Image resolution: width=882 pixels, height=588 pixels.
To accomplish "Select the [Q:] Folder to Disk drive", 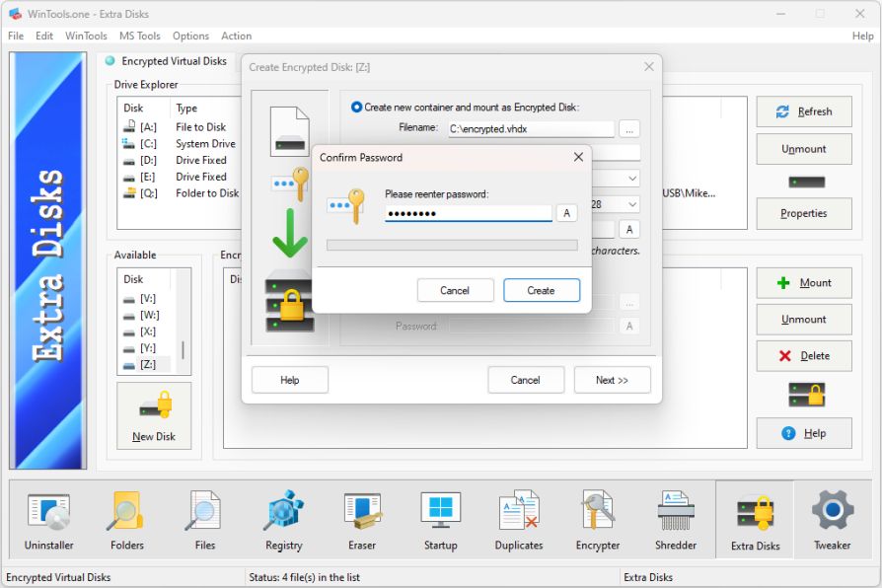I will pos(180,193).
